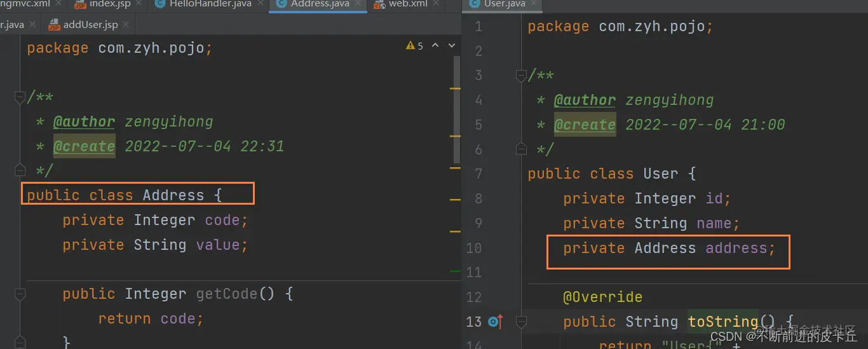The image size is (868, 349).
Task: Click 'private String name;' field line
Action: (x=652, y=223)
